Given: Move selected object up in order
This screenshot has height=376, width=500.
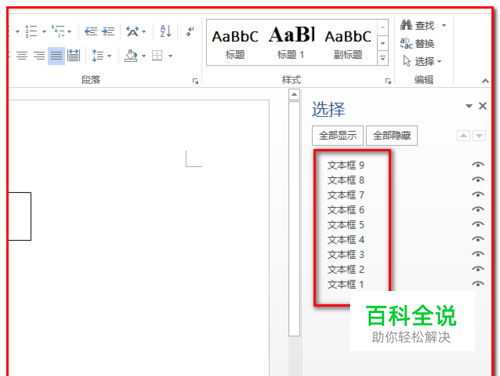Looking at the screenshot, I should [463, 136].
